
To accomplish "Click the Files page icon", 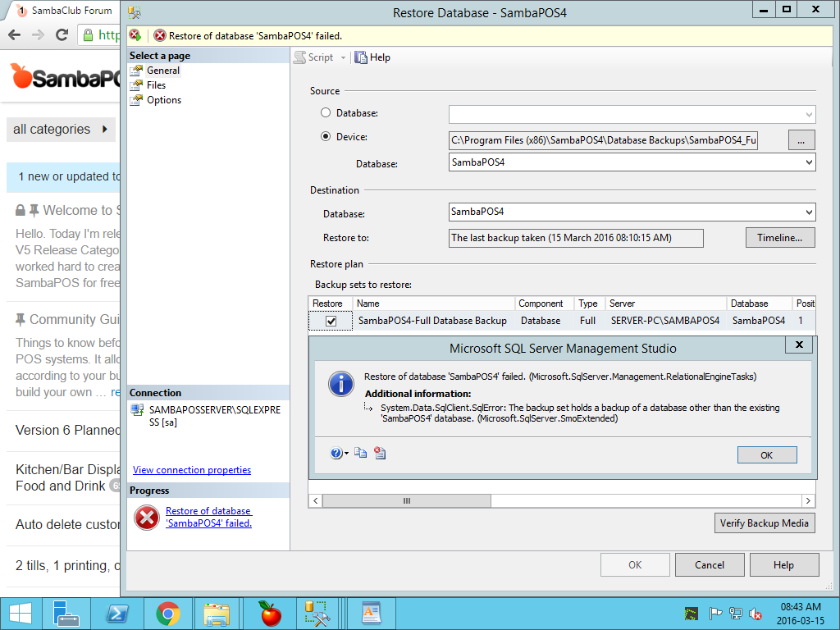I will 137,85.
